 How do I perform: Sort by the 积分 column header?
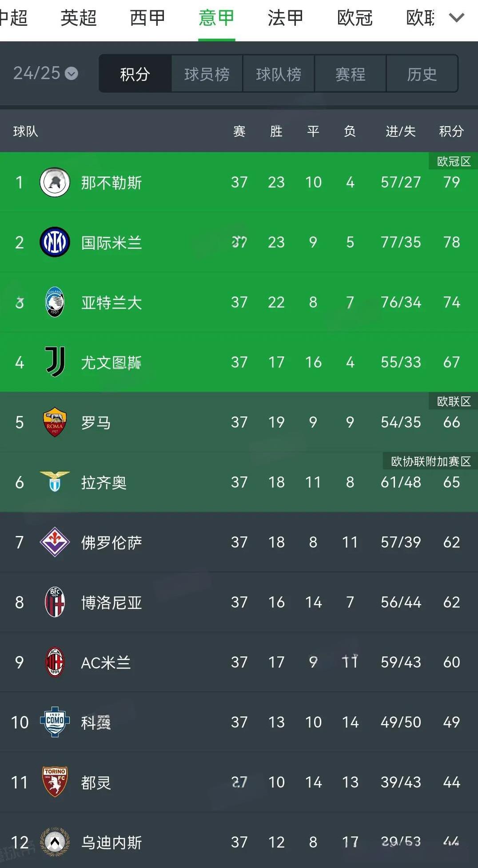tap(451, 131)
